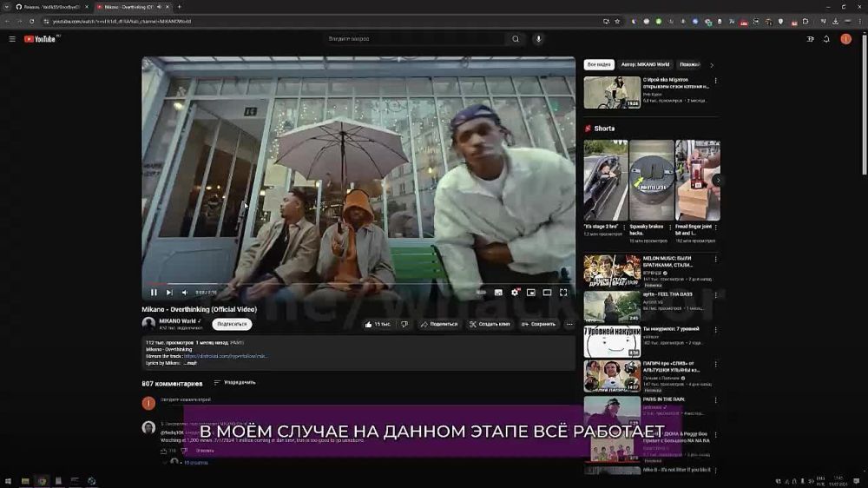Open the account avatar menu
The height and width of the screenshot is (488, 868).
pyautogui.click(x=845, y=39)
